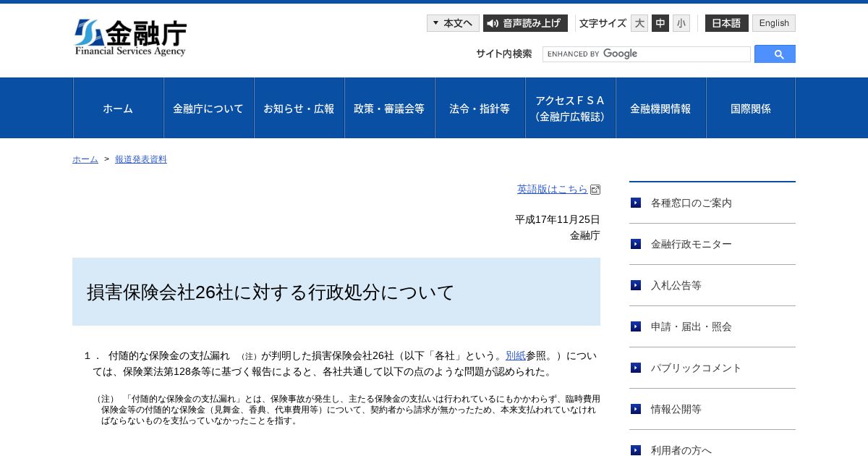This screenshot has width=868, height=456.
Task: Click the 音声読み上げ read-aloud button
Action: [x=525, y=23]
